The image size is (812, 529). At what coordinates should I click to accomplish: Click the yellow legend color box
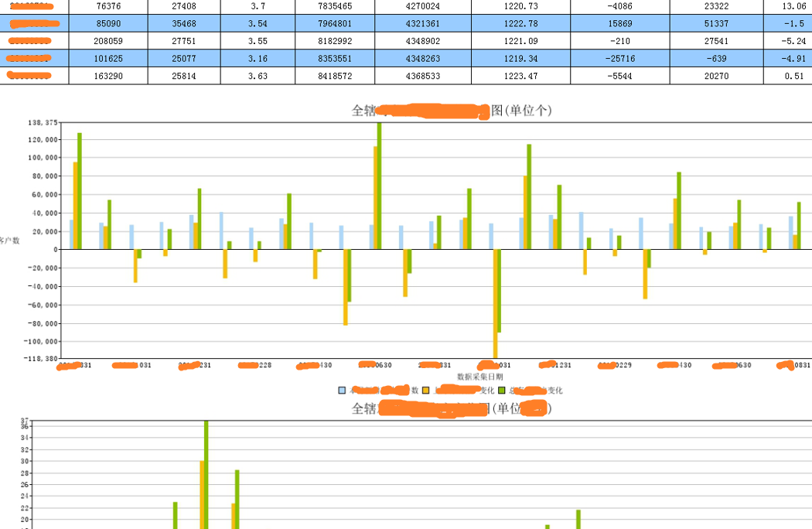point(425,391)
